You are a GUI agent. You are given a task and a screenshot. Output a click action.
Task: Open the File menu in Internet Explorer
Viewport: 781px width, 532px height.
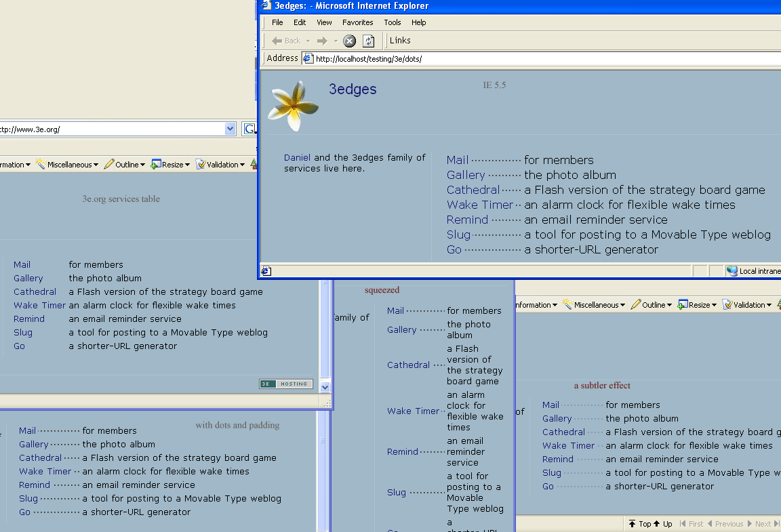pos(277,22)
